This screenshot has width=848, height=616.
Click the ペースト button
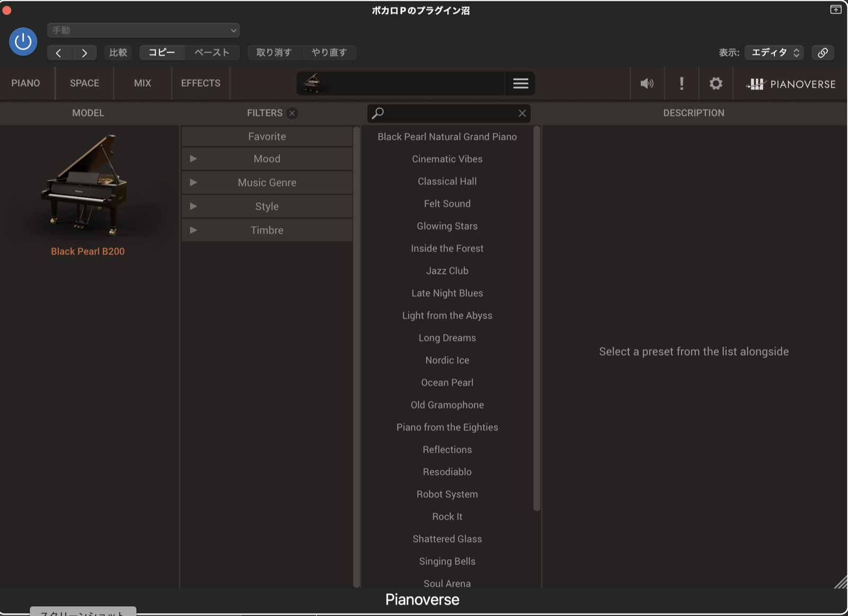pos(212,52)
